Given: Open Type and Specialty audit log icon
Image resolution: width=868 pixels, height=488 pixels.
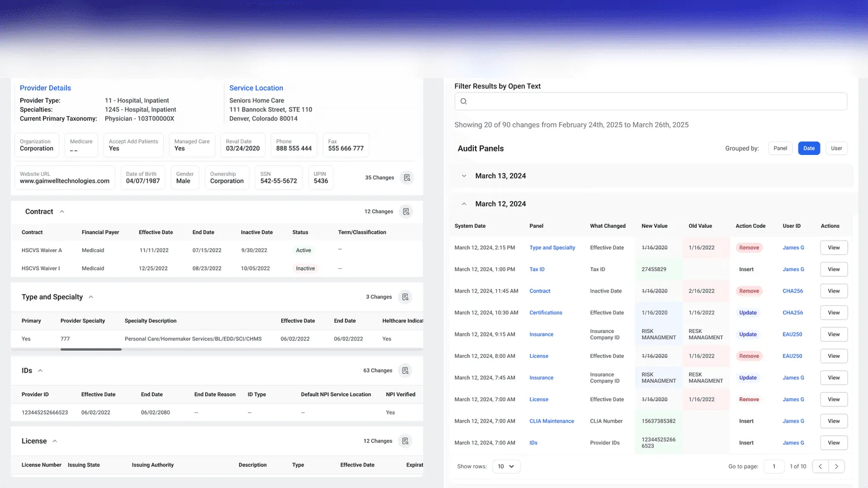Looking at the screenshot, I should pos(405,297).
